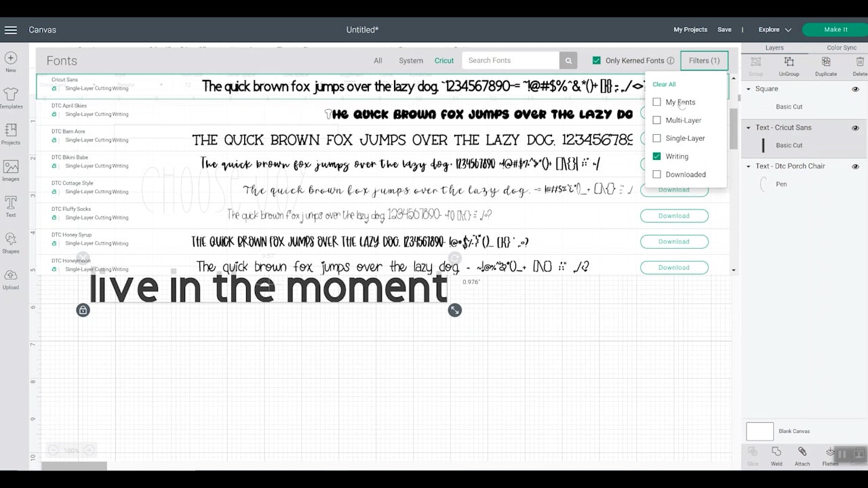Click the zoom out minus icon
This screenshot has height=488, width=868.
click(x=53, y=450)
